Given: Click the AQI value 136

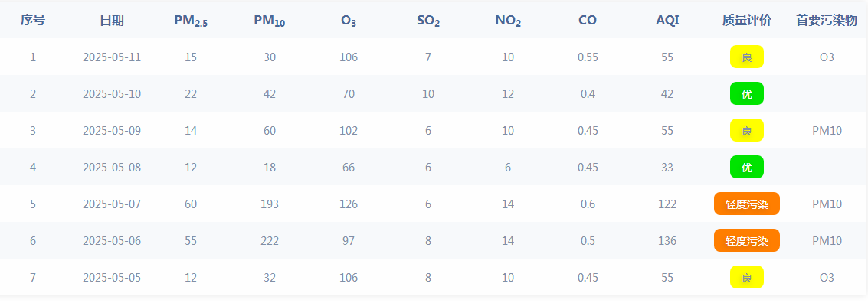Looking at the screenshot, I should (x=667, y=240).
